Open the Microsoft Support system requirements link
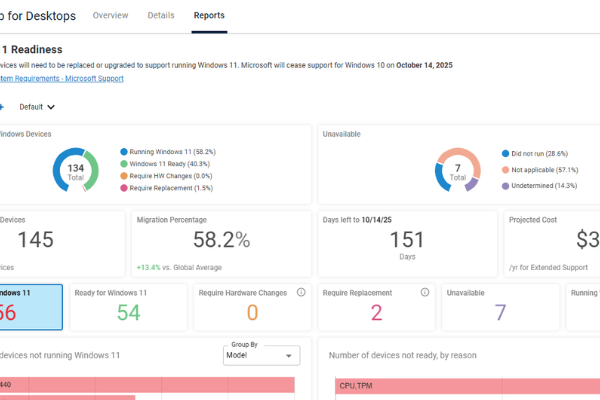Viewport: 600px width, 400px height. [x=62, y=78]
